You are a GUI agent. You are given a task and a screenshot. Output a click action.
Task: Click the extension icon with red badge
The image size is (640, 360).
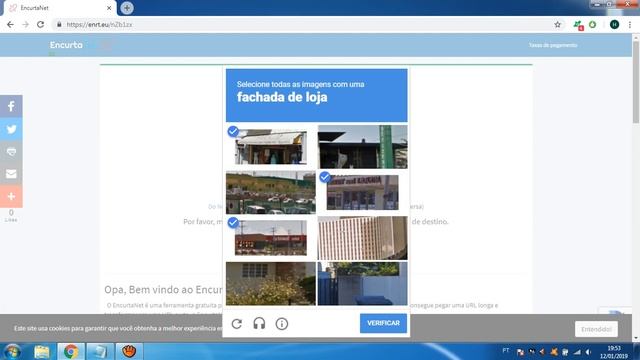578,25
